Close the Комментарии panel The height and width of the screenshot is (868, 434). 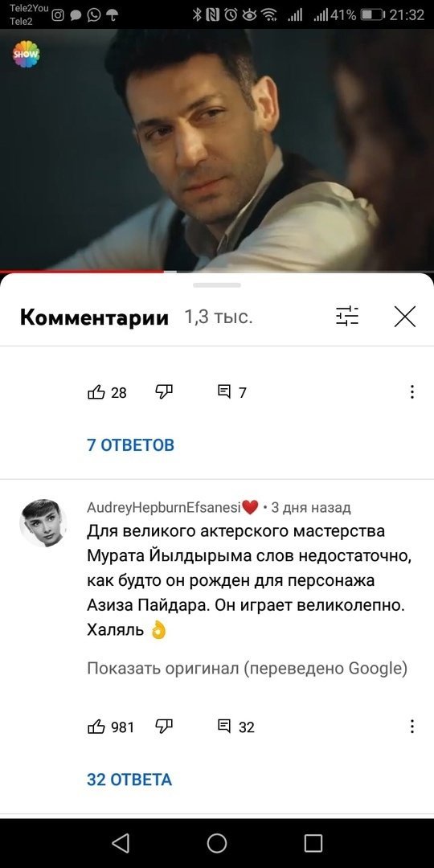click(x=404, y=317)
